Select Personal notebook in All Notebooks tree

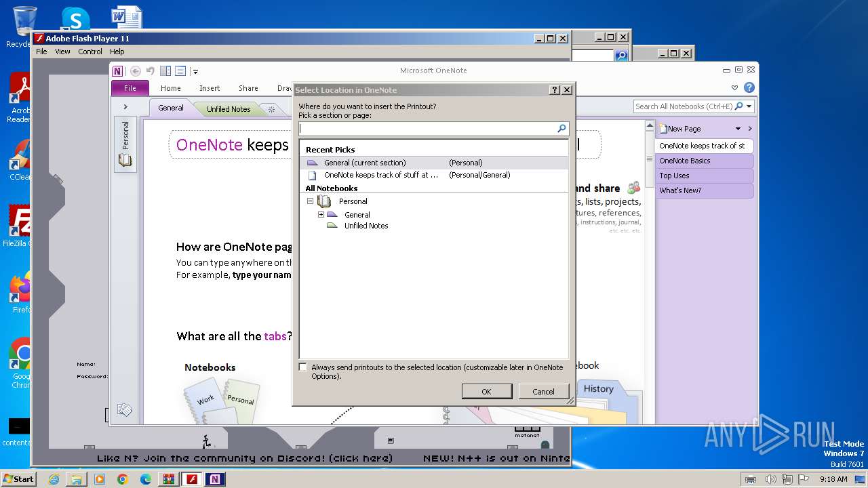click(x=353, y=201)
